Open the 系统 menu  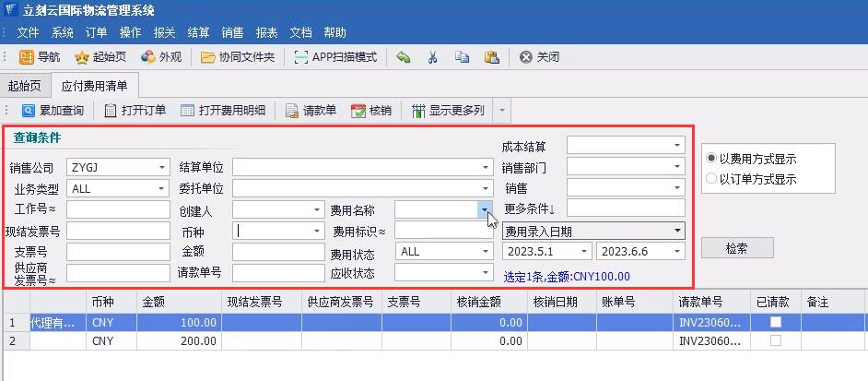point(62,32)
